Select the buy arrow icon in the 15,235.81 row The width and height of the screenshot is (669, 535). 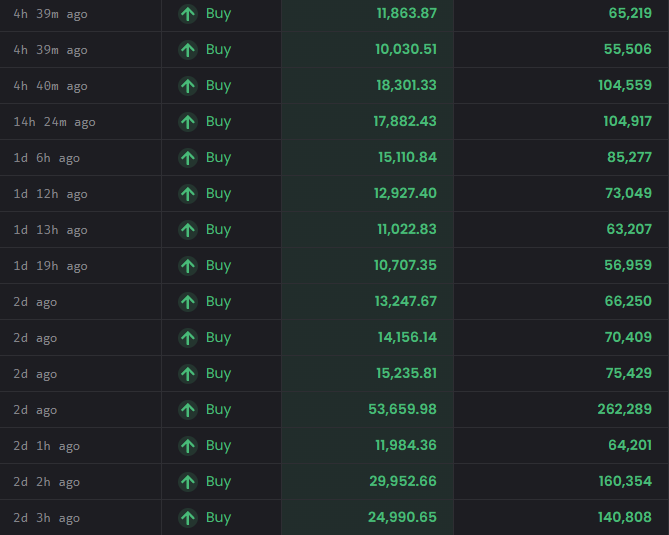[188, 374]
